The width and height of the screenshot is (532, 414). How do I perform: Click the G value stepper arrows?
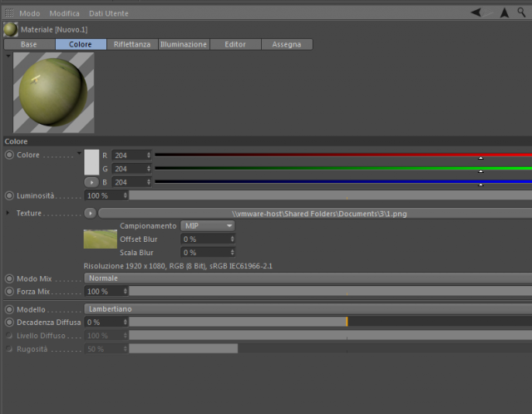(149, 169)
